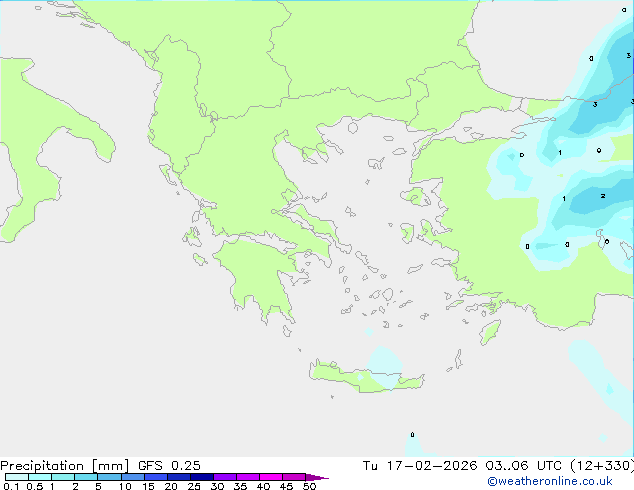This screenshot has height=490, width=634.
Task: Click legend swatch between 0.5 and 1
Action: [40, 477]
